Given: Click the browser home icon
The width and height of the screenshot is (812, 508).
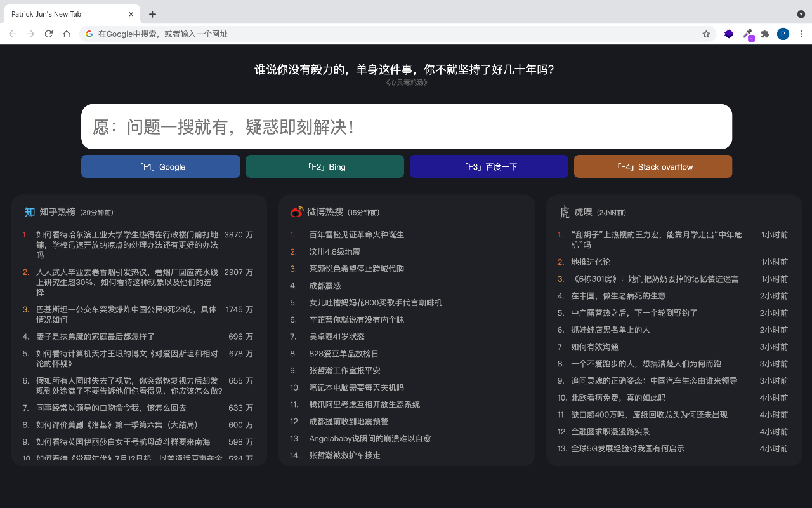Looking at the screenshot, I should point(67,34).
